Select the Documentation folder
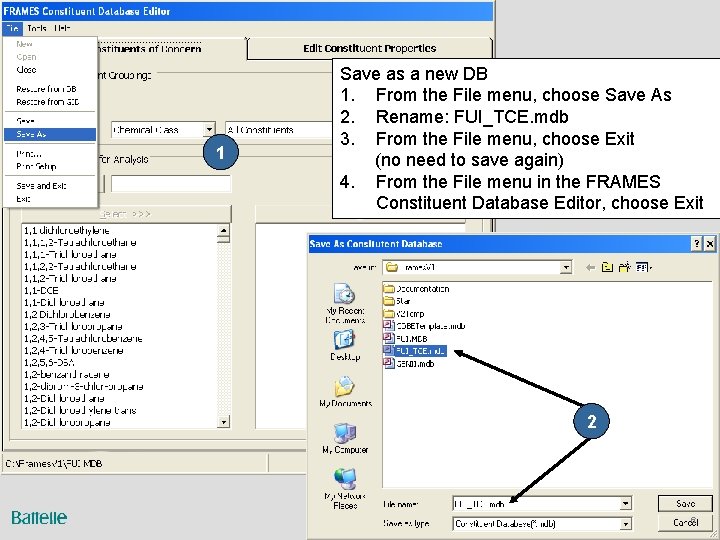 (x=416, y=289)
